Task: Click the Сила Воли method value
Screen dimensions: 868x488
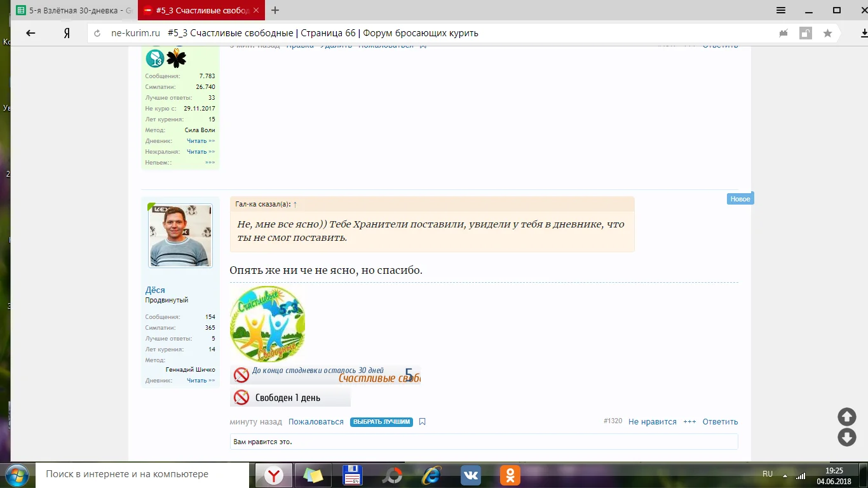Action: (200, 130)
